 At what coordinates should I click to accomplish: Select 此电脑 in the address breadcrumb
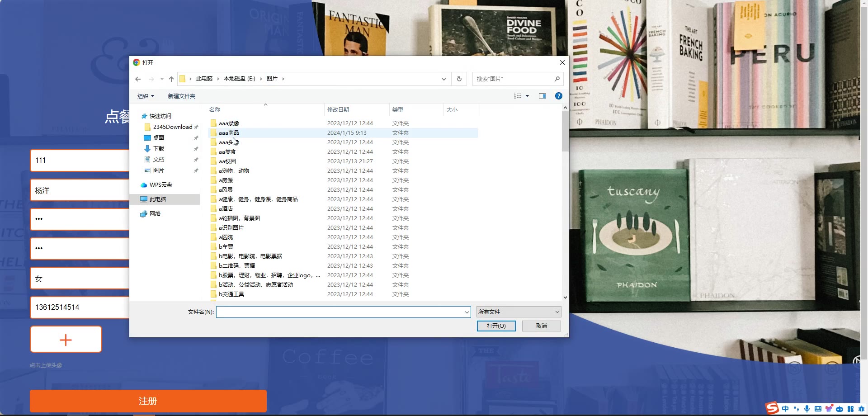[204, 79]
